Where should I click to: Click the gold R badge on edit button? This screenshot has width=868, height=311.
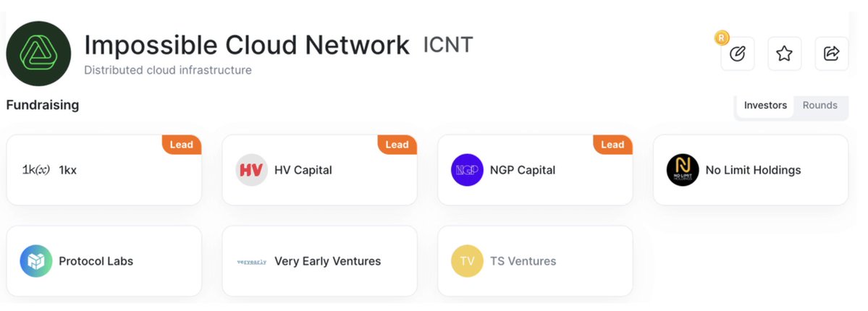pos(721,38)
